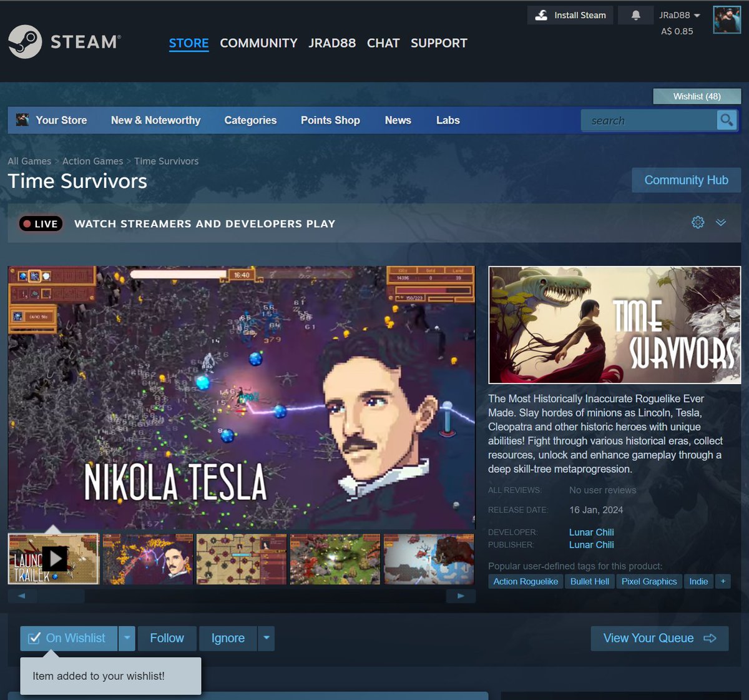Click the Install Steam download icon
This screenshot has height=700, width=749.
(542, 15)
